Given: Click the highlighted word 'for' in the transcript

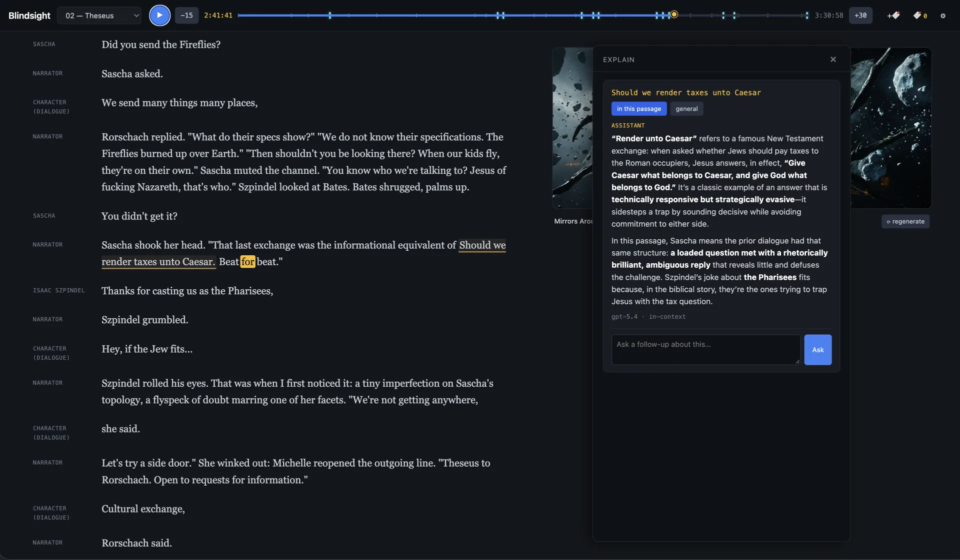Looking at the screenshot, I should (x=248, y=262).
